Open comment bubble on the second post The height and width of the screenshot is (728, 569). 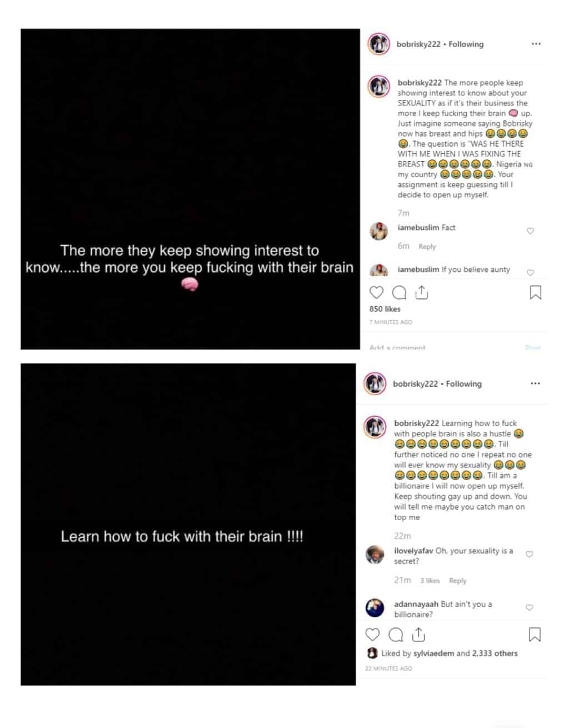[x=396, y=634]
